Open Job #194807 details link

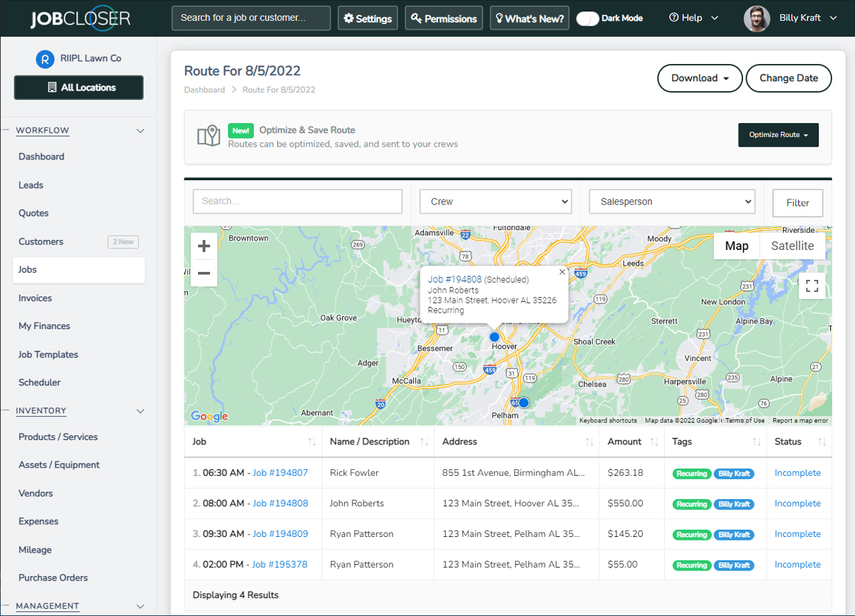279,472
